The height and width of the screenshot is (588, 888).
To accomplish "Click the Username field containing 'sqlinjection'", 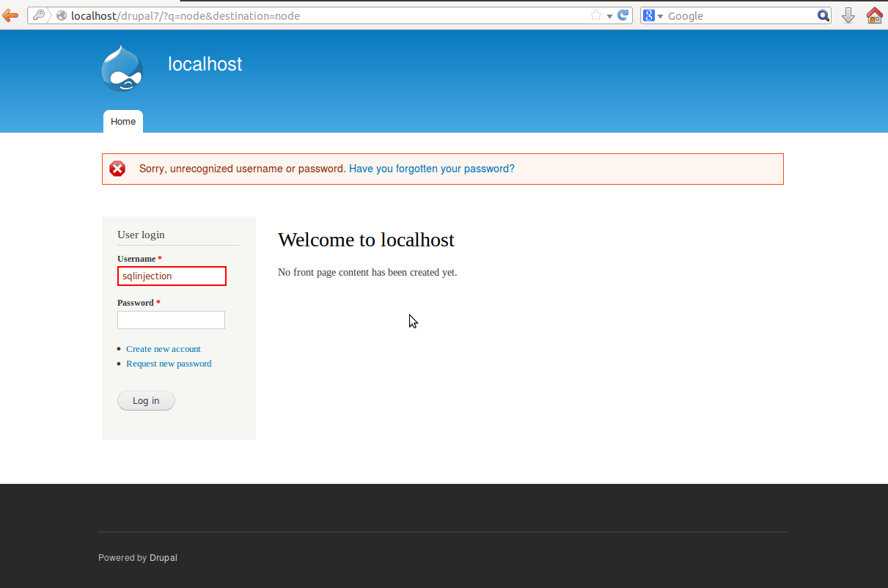I will pyautogui.click(x=171, y=276).
